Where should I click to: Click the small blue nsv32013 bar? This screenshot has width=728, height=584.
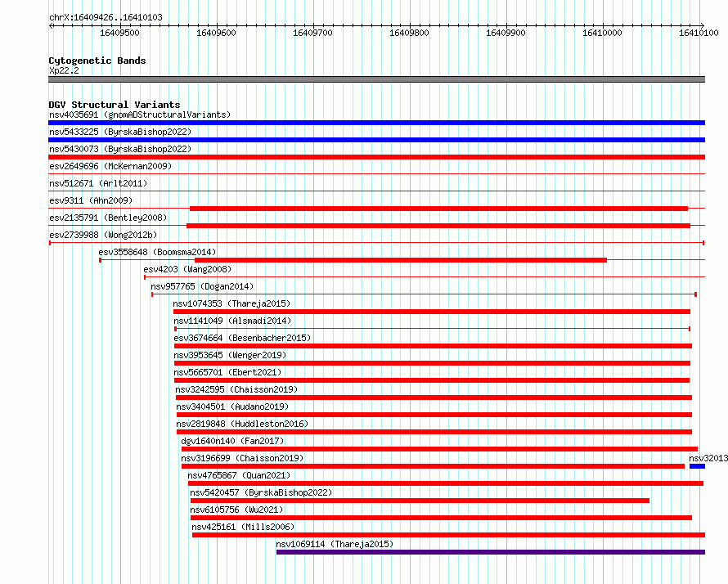pos(698,466)
